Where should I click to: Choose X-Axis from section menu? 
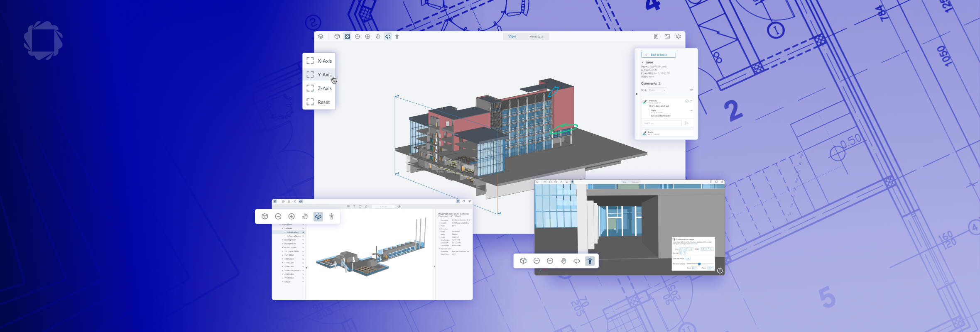coord(319,61)
